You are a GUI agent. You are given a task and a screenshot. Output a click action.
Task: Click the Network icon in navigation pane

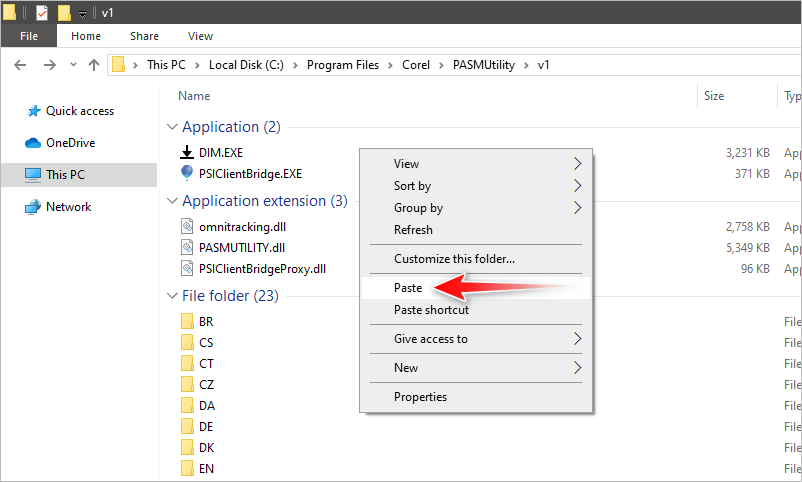coord(33,207)
